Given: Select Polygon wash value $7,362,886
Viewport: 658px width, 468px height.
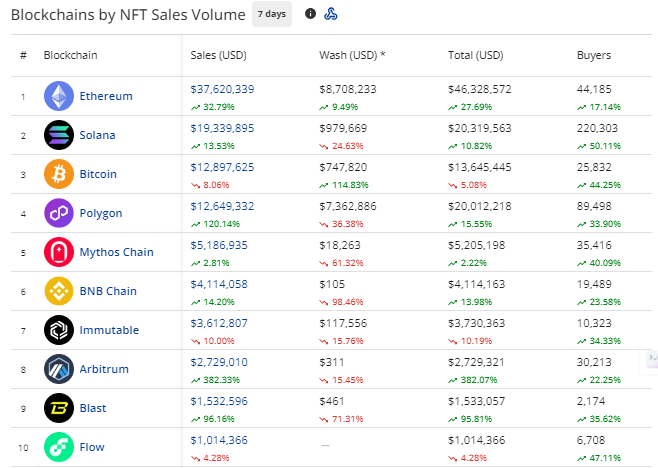Looking at the screenshot, I should click(347, 206).
